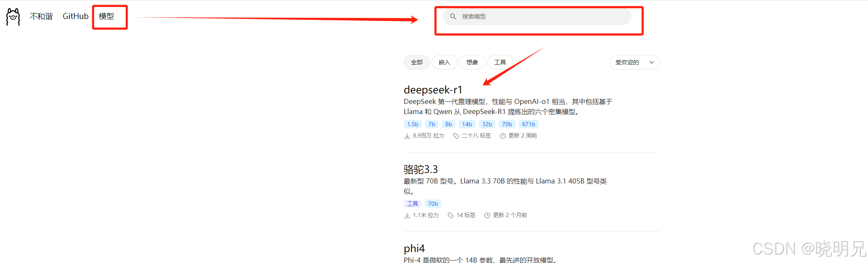Click tag icon beside 二十八 标签
This screenshot has width=868, height=263.
click(x=456, y=136)
